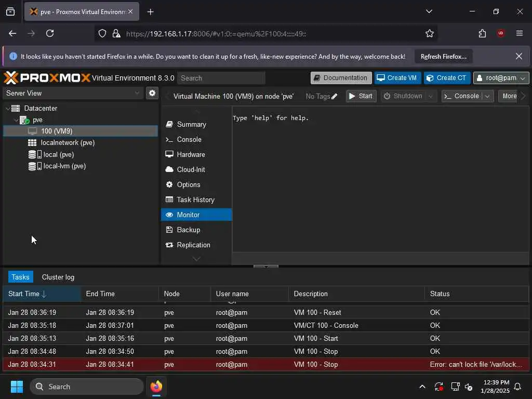Click the Create CT button
532x399 pixels.
[x=447, y=78]
